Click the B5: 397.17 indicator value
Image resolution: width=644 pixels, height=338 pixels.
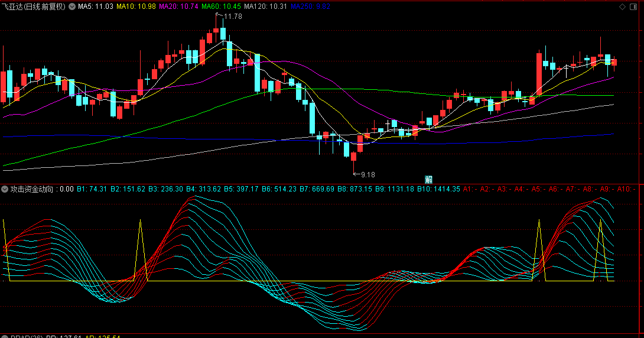coord(241,189)
